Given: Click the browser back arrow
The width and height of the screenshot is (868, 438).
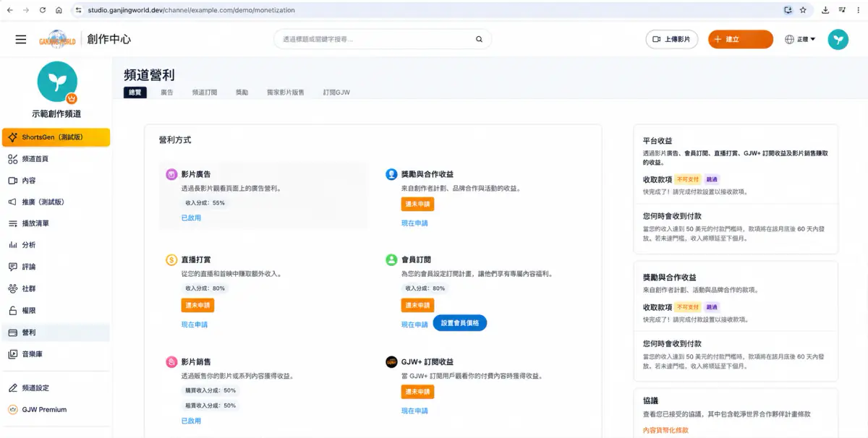Looking at the screenshot, I should (x=9, y=10).
